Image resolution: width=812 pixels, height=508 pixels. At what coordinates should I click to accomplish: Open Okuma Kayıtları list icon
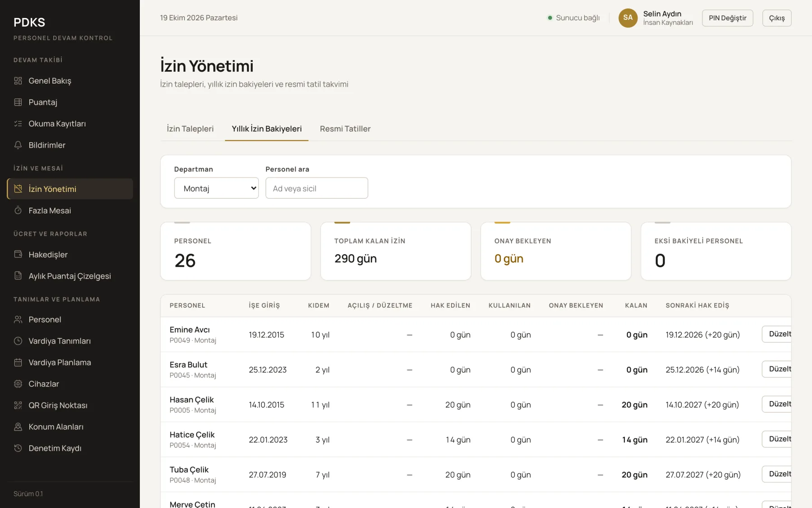click(18, 124)
